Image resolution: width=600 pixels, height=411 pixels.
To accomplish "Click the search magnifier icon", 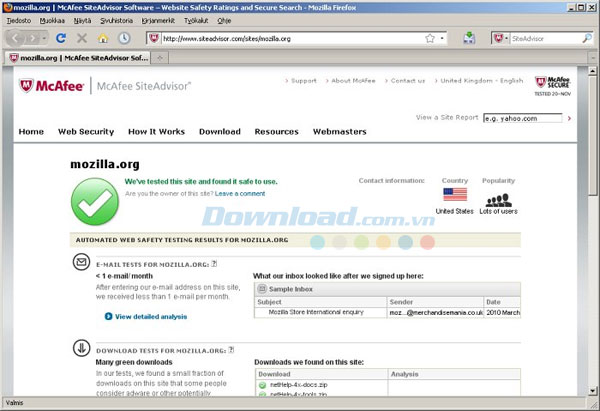I will click(587, 38).
